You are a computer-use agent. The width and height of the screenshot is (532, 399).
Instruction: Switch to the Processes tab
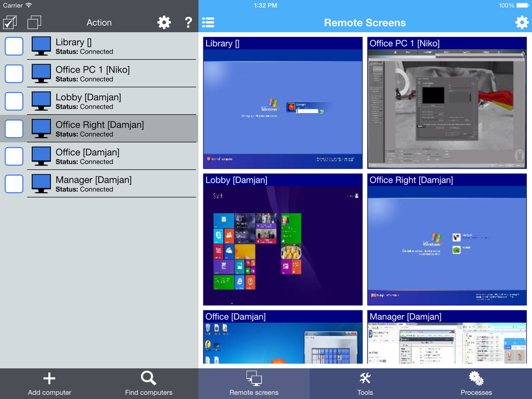(476, 384)
